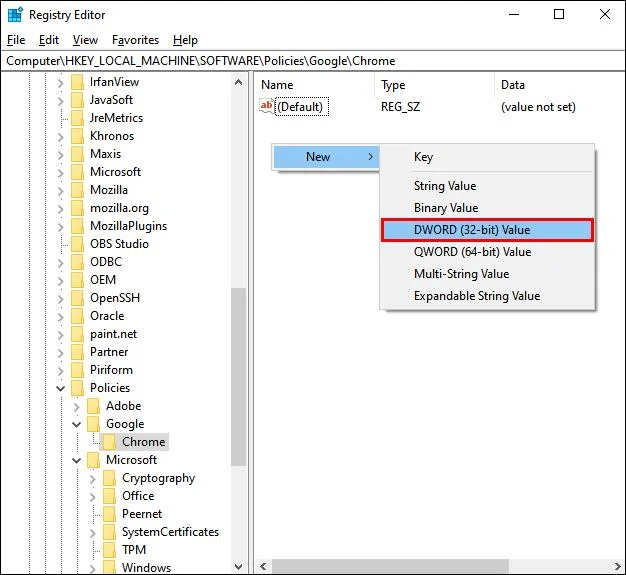Viewport: 626px width, 575px height.
Task: Click the Type column header
Action: [434, 85]
